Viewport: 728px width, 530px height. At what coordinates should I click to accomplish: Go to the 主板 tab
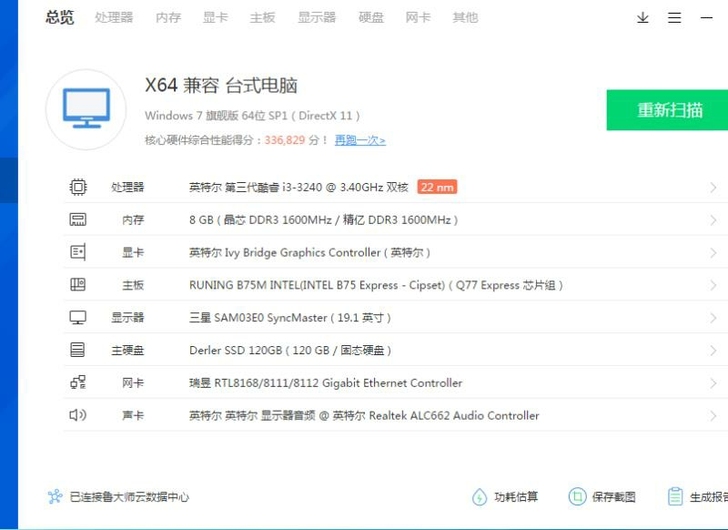(262, 18)
